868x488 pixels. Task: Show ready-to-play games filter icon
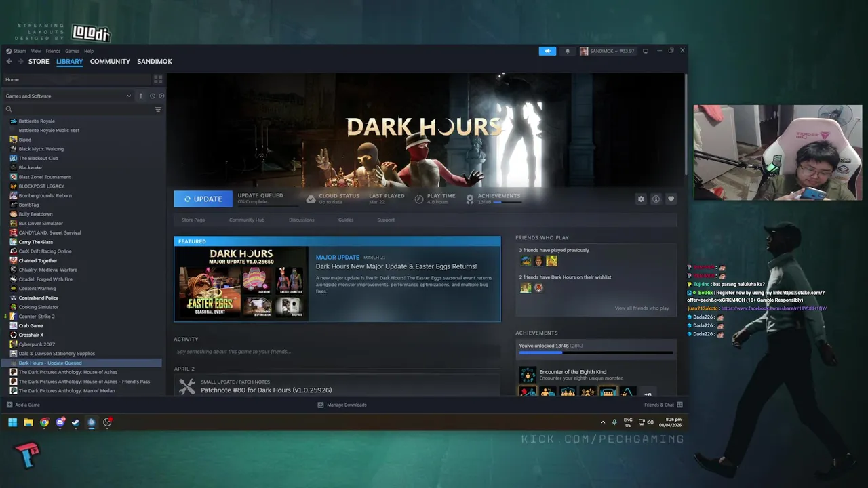[161, 96]
